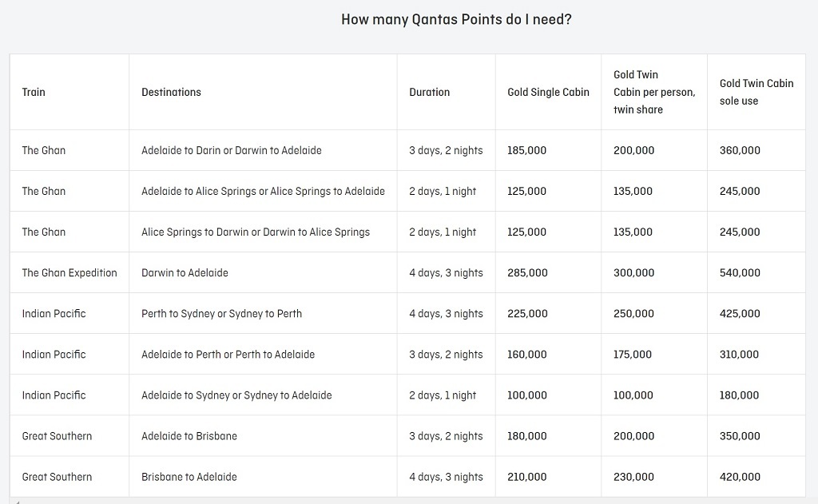Click the '285,000' Ghan Expedition single cabin value

click(527, 273)
